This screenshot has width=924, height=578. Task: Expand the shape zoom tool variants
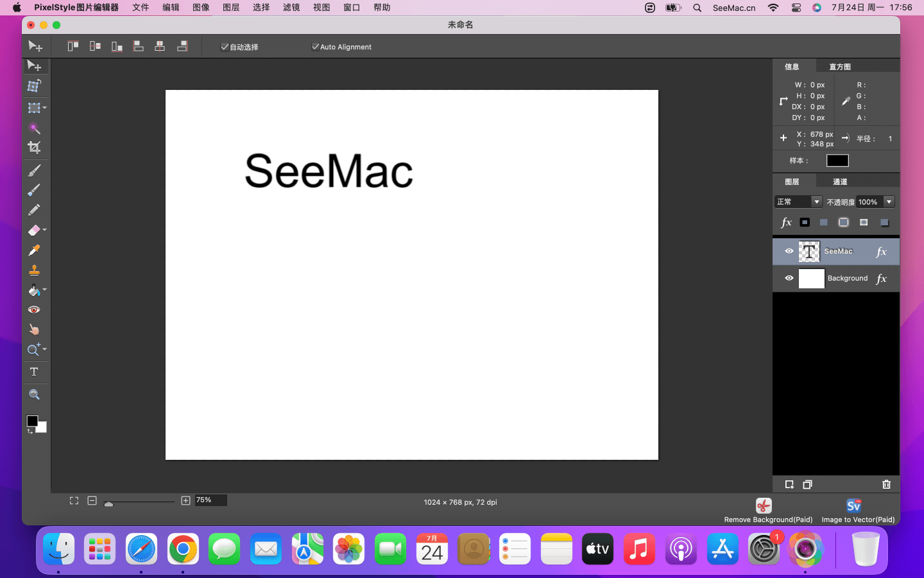(45, 349)
